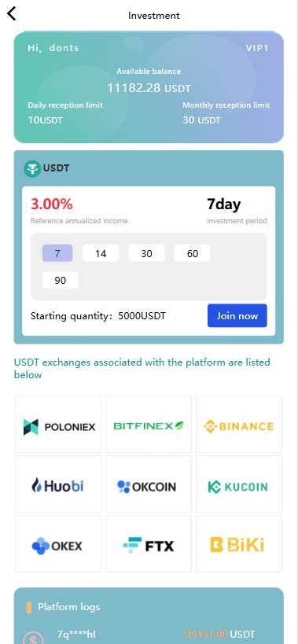The height and width of the screenshot is (644, 298).
Task: Select the 7 day investment period
Action: pyautogui.click(x=57, y=253)
